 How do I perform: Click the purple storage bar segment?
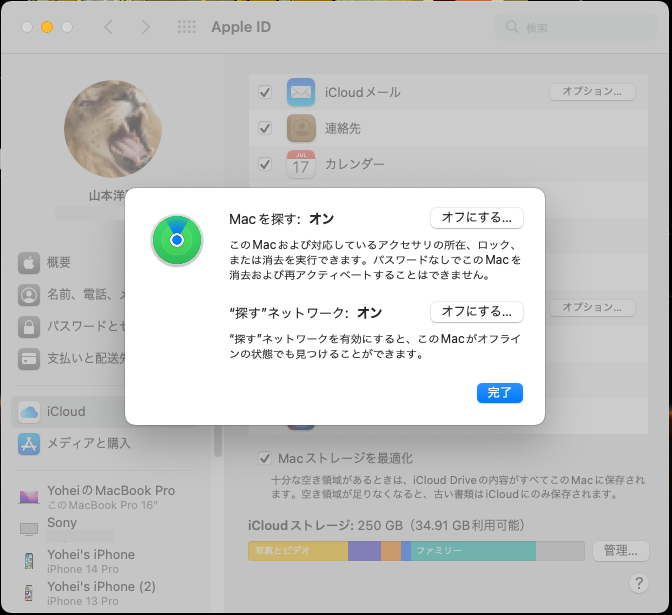coord(364,551)
